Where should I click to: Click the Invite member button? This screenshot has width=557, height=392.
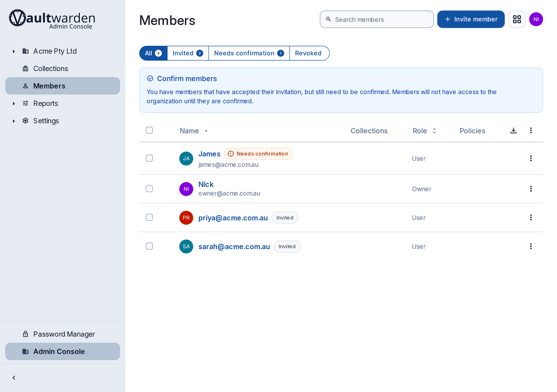click(x=471, y=19)
